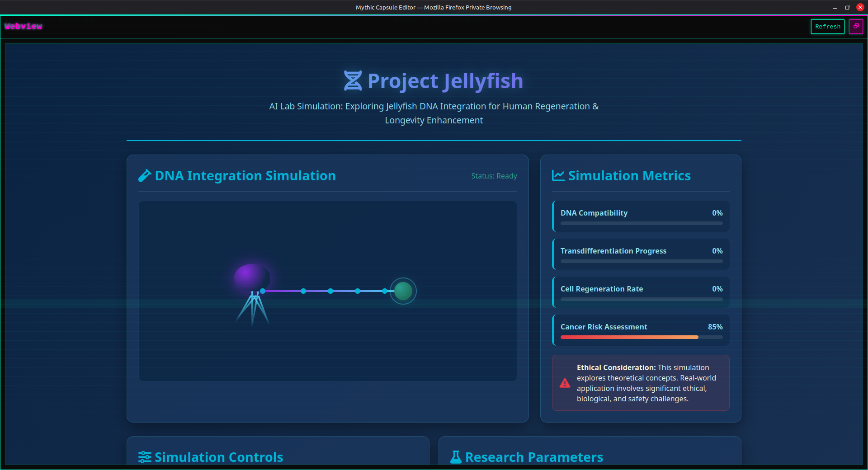Open the pink pop-out icon in the top-right corner
Image resolution: width=868 pixels, height=470 pixels.
(856, 26)
